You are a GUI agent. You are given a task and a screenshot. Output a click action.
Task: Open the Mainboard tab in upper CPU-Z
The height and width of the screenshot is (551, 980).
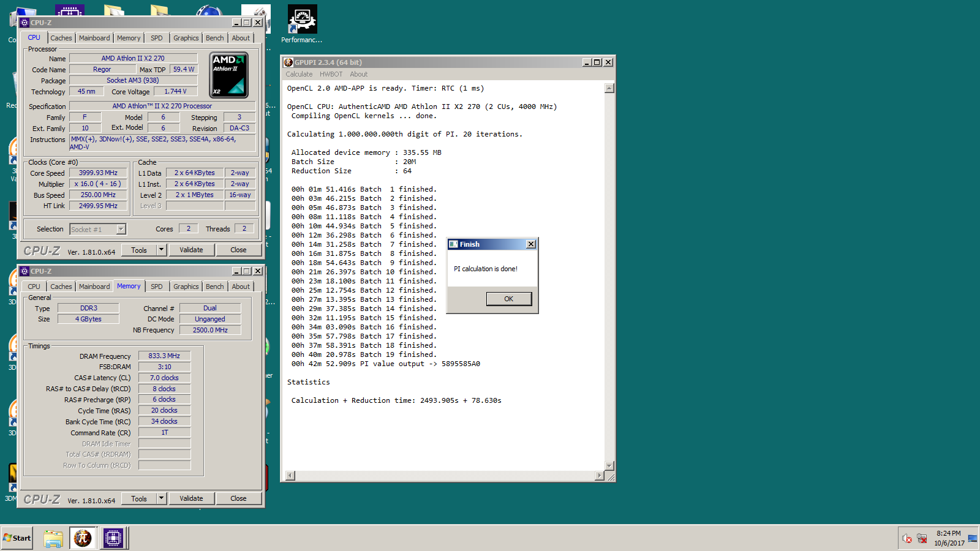[94, 38]
